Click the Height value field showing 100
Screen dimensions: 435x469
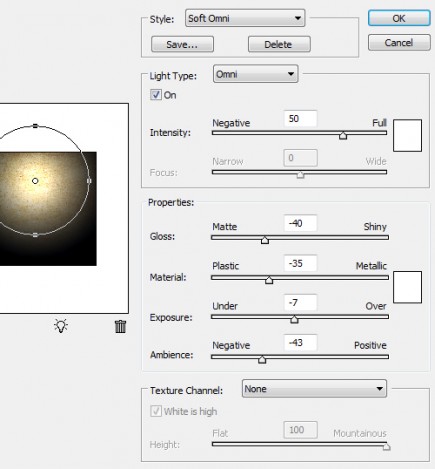click(300, 430)
